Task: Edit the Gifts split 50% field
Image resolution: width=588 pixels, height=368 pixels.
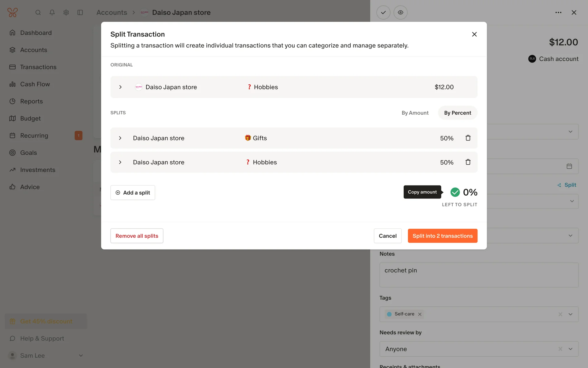Action: (447, 138)
